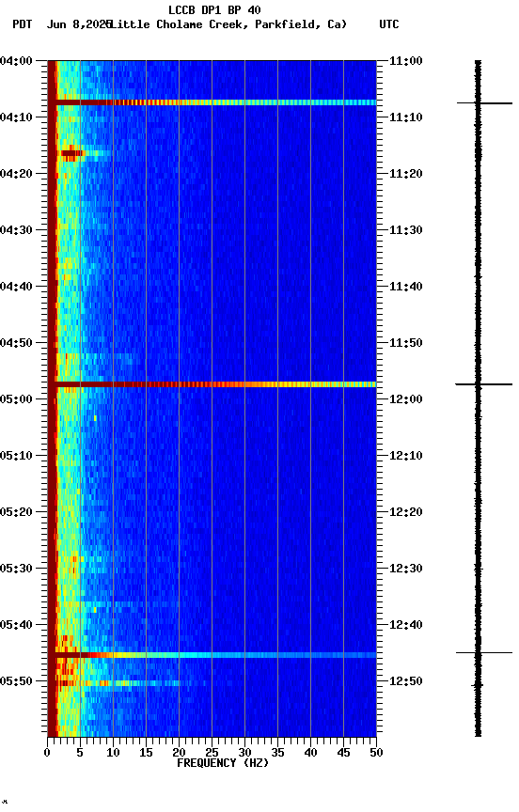Click the title text 'LCCB DP1 BP 40'
The width and height of the screenshot is (519, 812).
214,9
